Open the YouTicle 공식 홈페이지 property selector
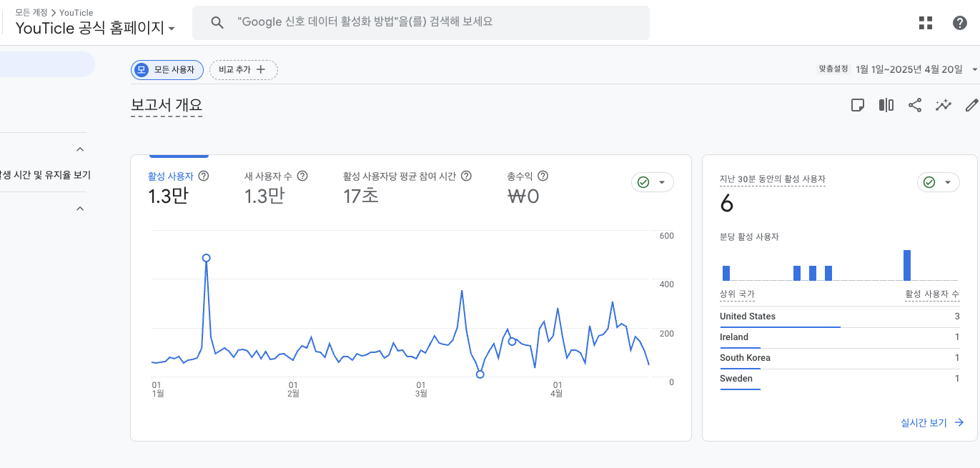 click(x=95, y=29)
